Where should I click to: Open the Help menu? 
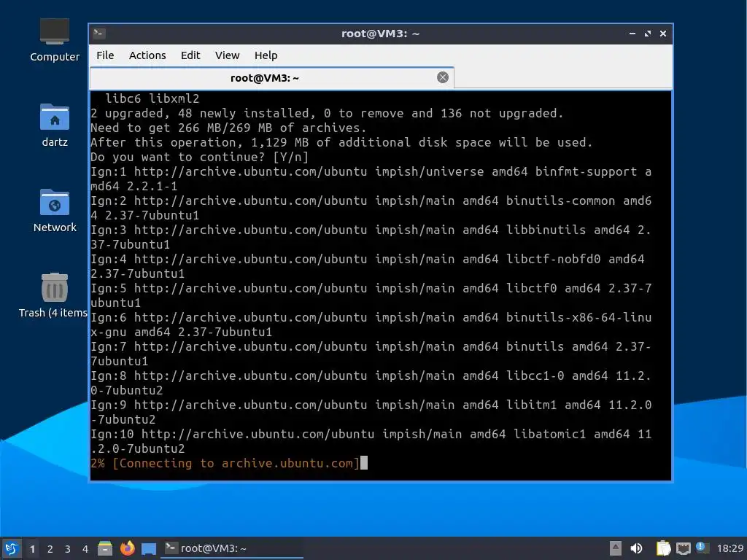(x=266, y=55)
